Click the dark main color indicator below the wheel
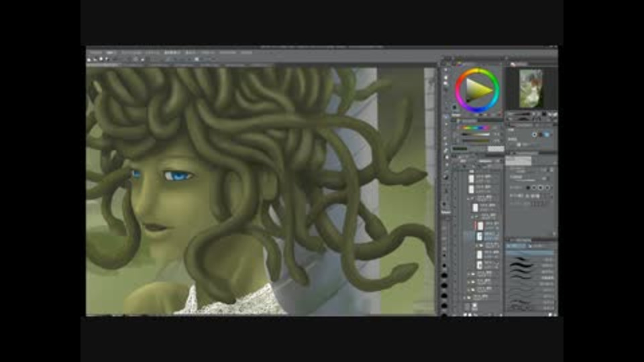This screenshot has width=644, height=362. [x=454, y=107]
